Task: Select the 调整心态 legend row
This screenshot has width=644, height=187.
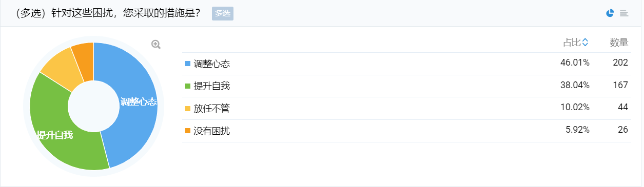Action: 406,64
